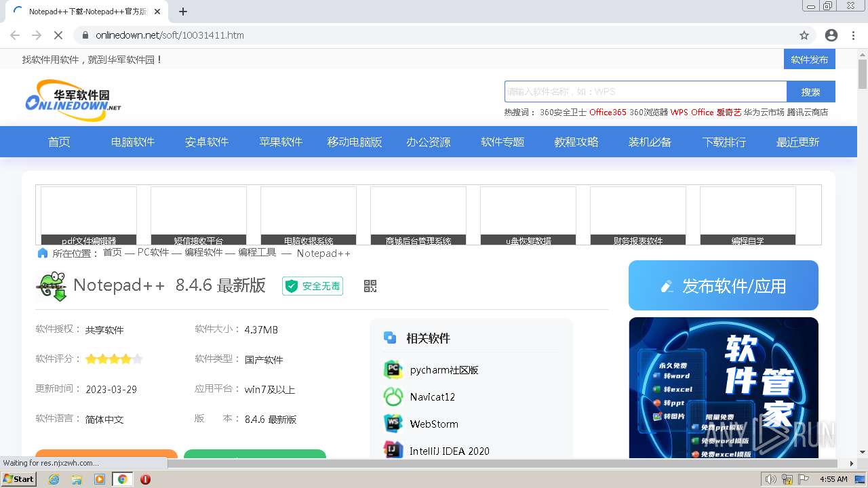The height and width of the screenshot is (488, 868).
Task: Open the file explorer folder taskbar icon
Action: click(77, 479)
